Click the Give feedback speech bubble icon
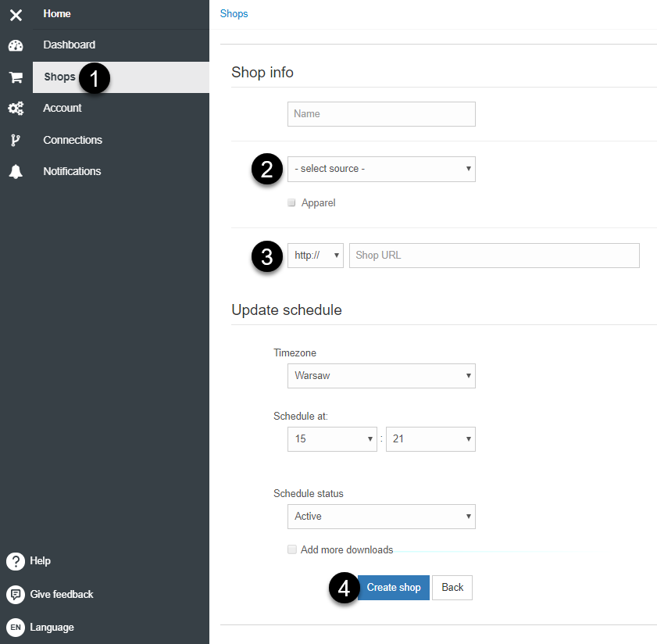Viewport: 657px width, 644px height. click(16, 595)
